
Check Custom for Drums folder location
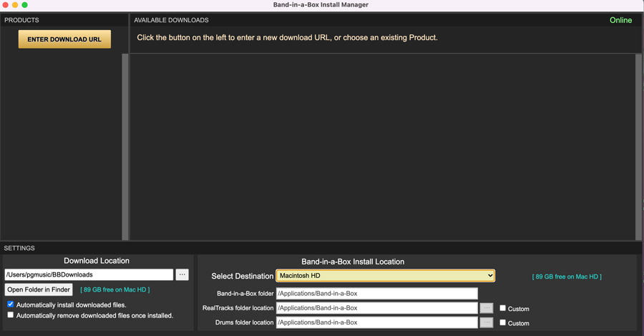coord(503,322)
